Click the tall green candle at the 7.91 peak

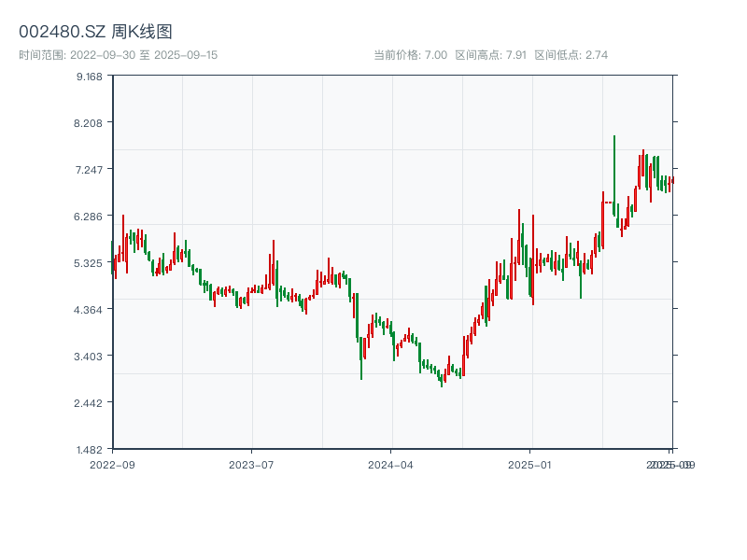[614, 175]
